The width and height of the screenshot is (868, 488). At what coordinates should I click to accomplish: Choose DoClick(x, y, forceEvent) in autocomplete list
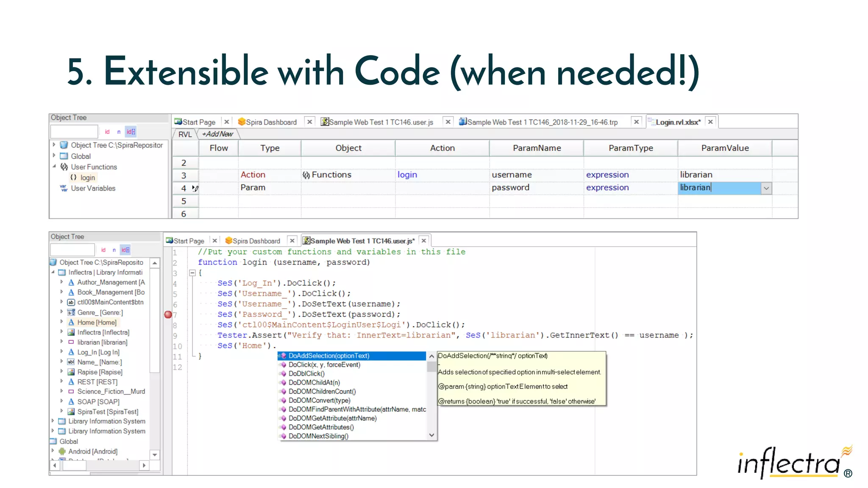point(352,365)
